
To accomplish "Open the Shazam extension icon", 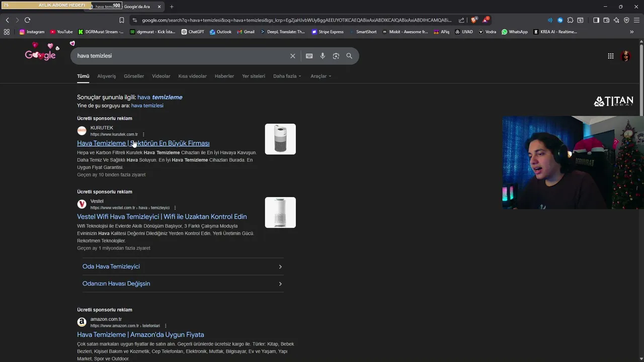I will pyautogui.click(x=560, y=20).
